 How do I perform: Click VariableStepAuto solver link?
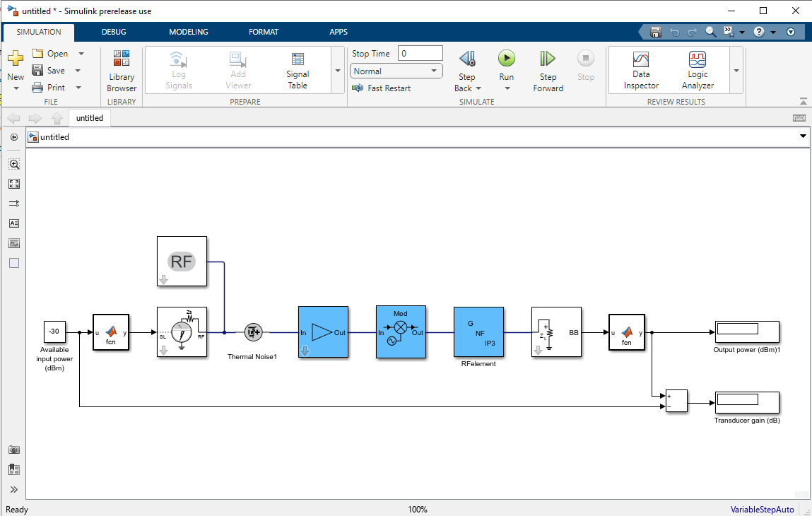[x=762, y=509]
